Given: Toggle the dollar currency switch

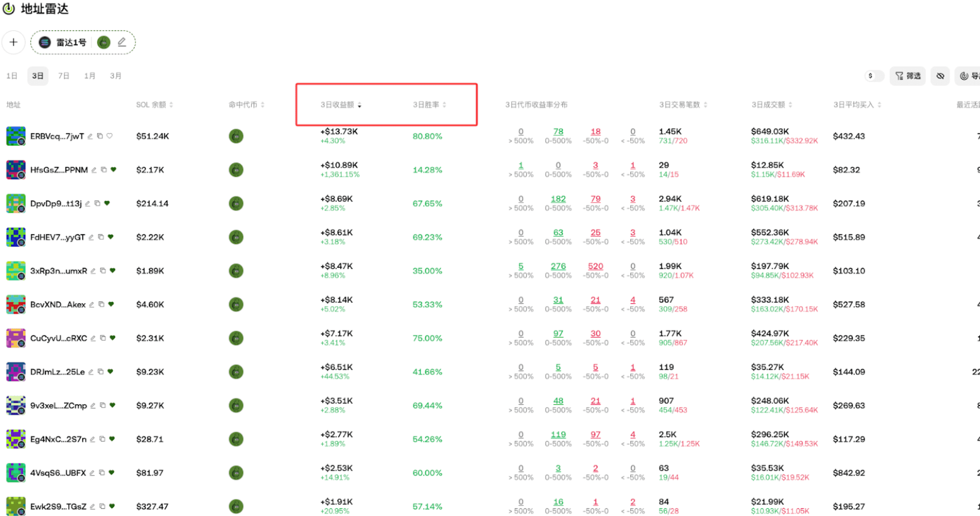Looking at the screenshot, I should tap(873, 76).
